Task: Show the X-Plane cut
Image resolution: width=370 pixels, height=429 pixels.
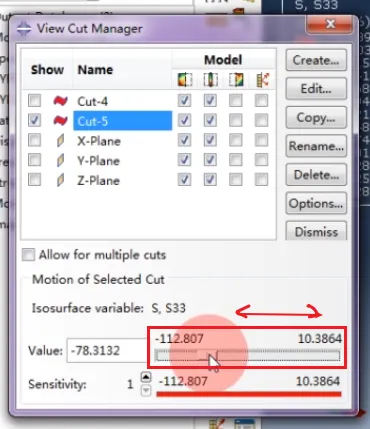Action: 35,140
